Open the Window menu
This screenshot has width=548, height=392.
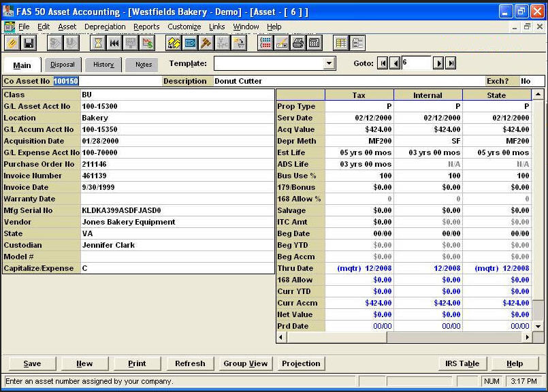tap(246, 27)
